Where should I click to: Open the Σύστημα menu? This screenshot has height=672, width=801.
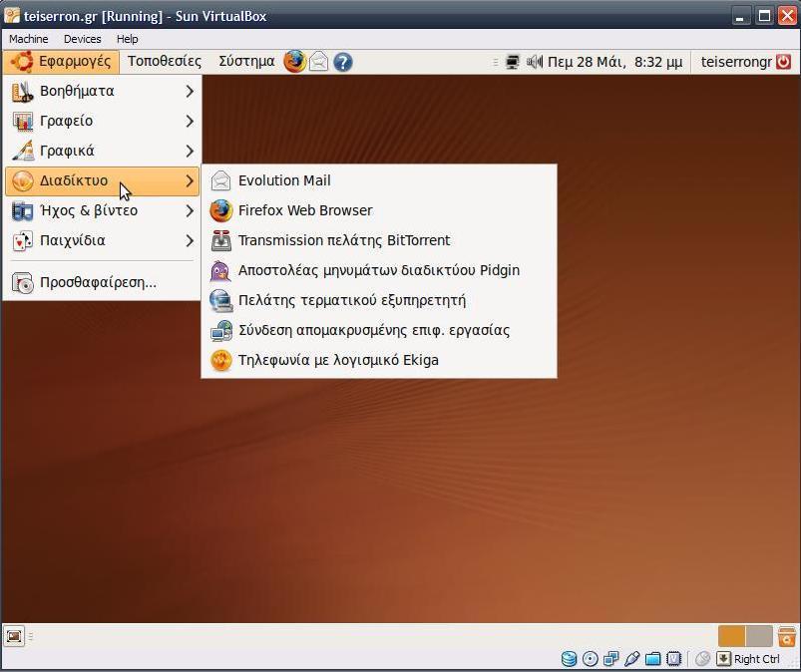click(x=246, y=61)
